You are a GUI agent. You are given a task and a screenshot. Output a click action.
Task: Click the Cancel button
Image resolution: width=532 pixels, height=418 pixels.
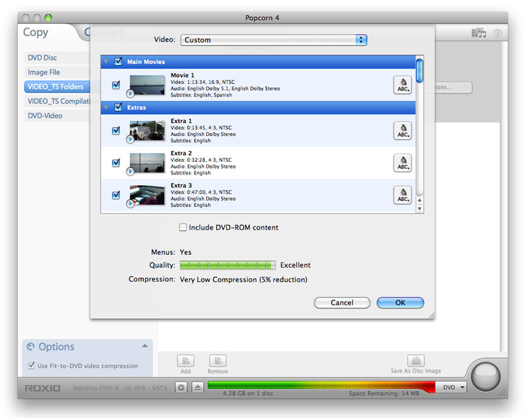[342, 303]
